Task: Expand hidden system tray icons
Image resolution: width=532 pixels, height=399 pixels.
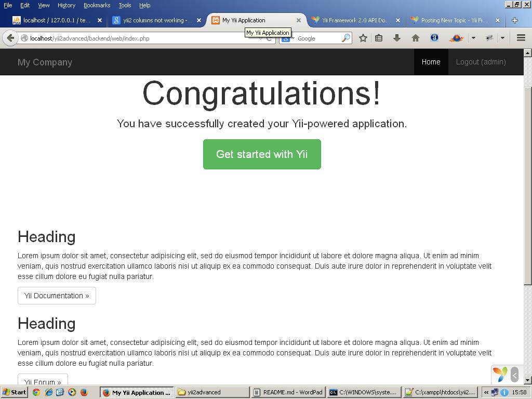Action: coord(486,393)
